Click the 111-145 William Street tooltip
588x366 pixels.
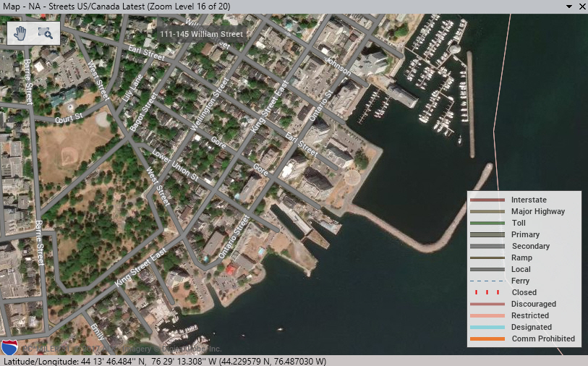tap(202, 34)
